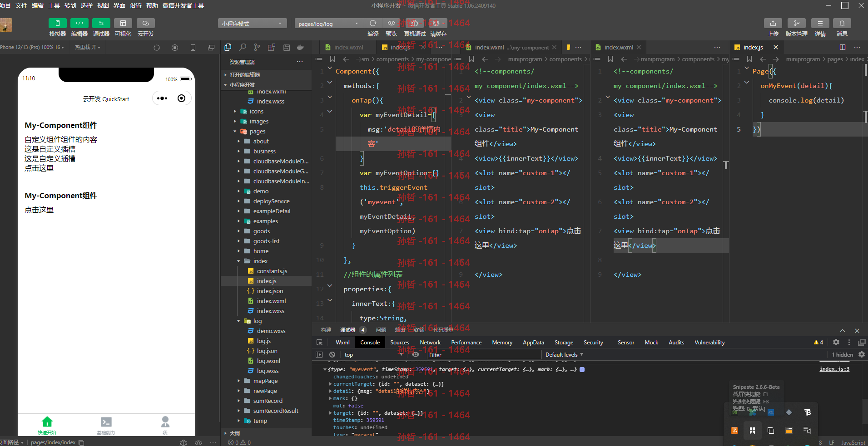The image size is (868, 446).
Task: Detach the simulator into separate window
Action: click(211, 48)
